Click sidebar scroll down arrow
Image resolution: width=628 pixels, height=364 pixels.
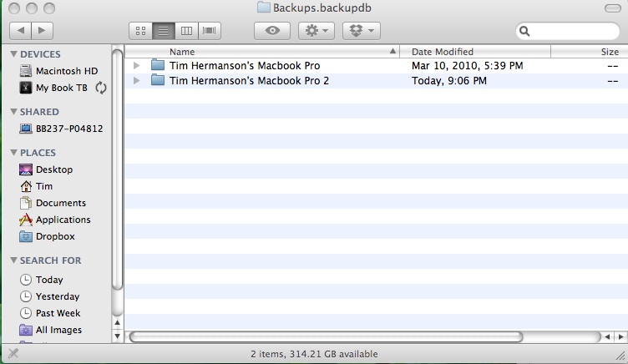[118, 336]
